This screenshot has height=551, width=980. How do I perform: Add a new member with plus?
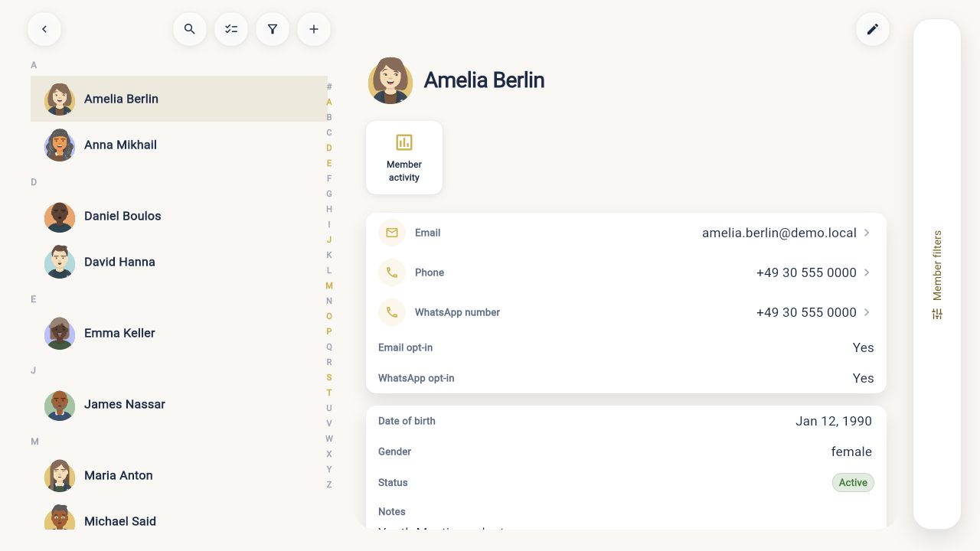[x=314, y=29]
